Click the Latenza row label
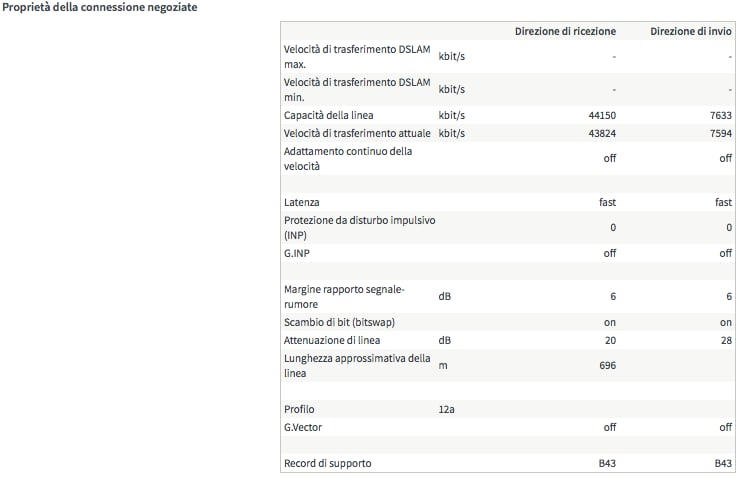This screenshot has width=744, height=481. click(x=302, y=202)
